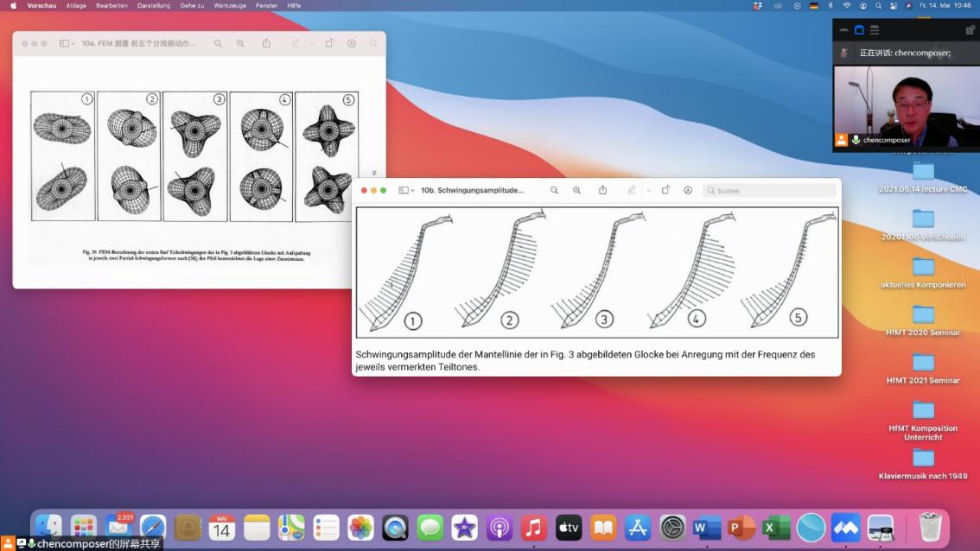Open the Wi-Fi status menu
The width and height of the screenshot is (980, 551).
[x=847, y=6]
